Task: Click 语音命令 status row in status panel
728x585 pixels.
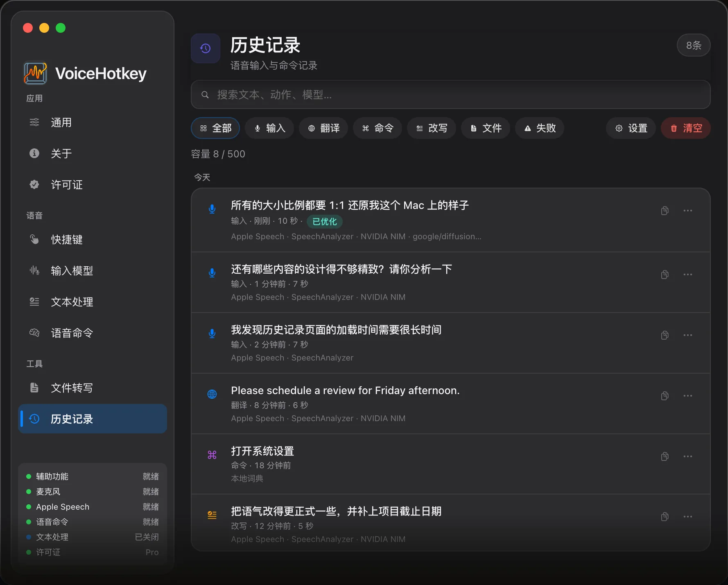Action: tap(93, 522)
